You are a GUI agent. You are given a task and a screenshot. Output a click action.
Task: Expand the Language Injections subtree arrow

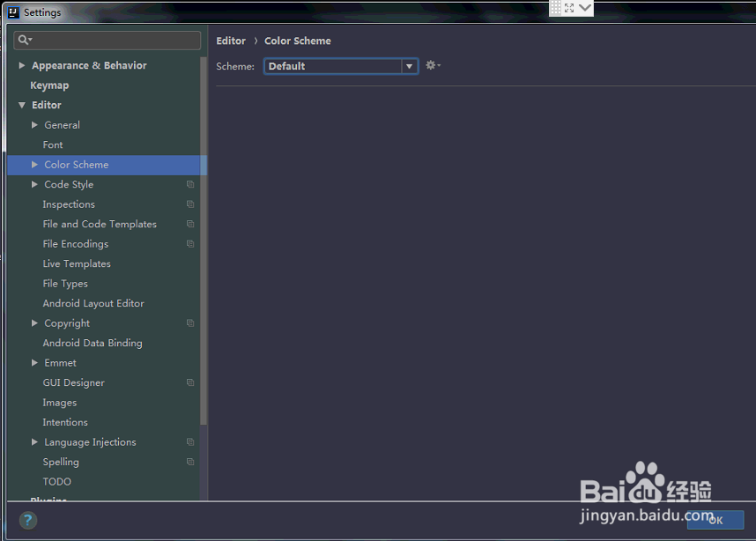[34, 441]
